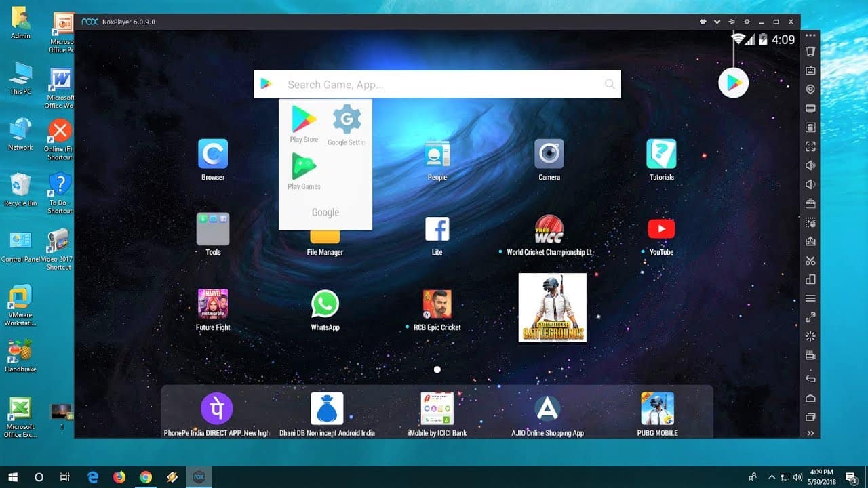This screenshot has width=868, height=488.
Task: Increase volume with the sidebar volume-up icon
Action: pyautogui.click(x=810, y=165)
